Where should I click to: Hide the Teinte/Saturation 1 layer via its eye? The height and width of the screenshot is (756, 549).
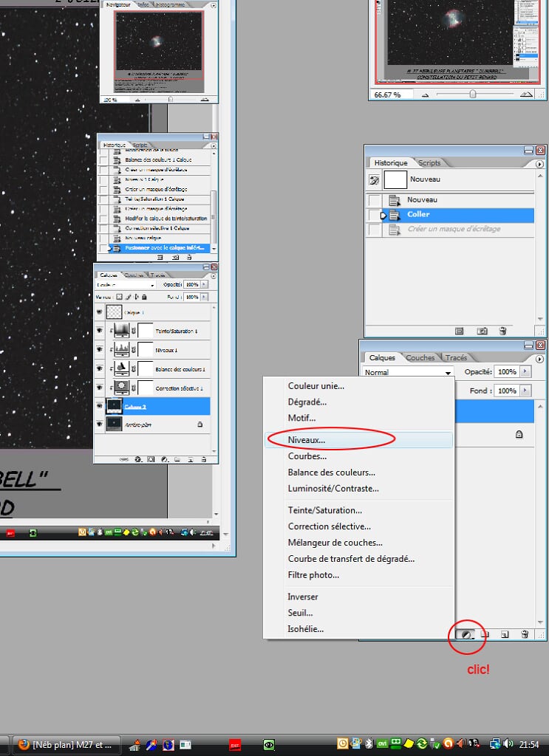tap(99, 330)
